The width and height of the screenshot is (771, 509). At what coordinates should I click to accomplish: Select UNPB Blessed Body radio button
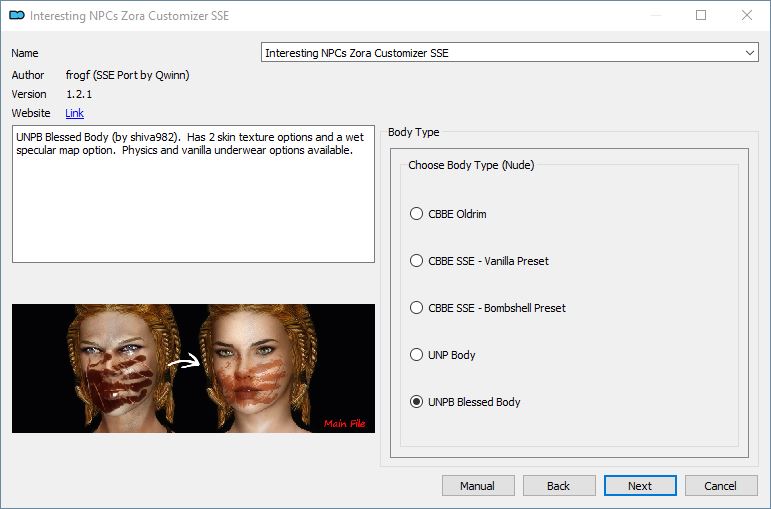416,402
